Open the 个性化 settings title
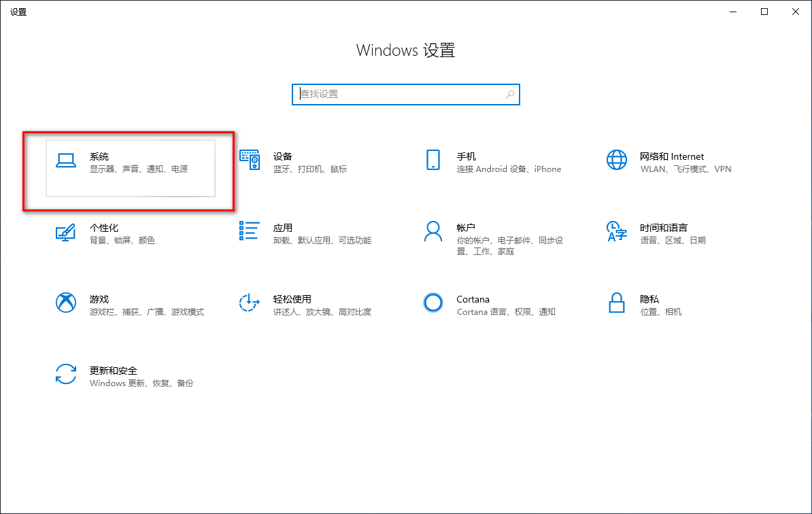 tap(104, 228)
